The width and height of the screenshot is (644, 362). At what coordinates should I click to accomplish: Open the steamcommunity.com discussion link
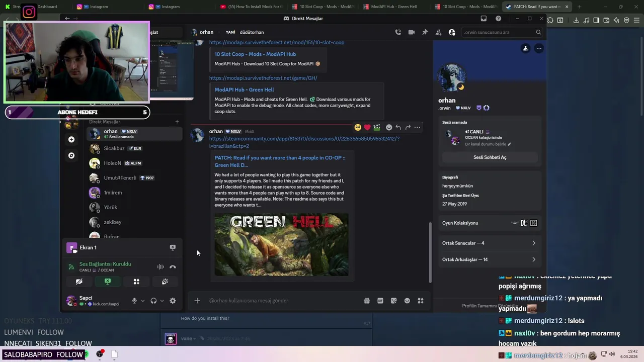pyautogui.click(x=304, y=142)
